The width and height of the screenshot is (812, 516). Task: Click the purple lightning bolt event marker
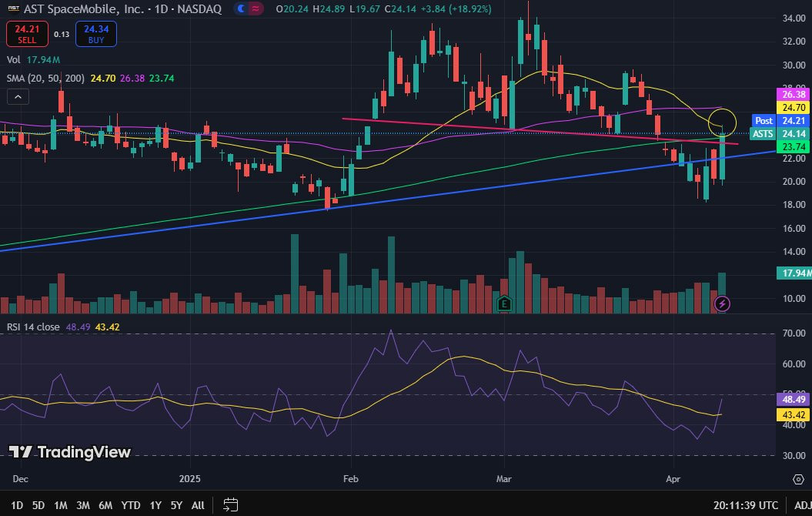coord(722,303)
